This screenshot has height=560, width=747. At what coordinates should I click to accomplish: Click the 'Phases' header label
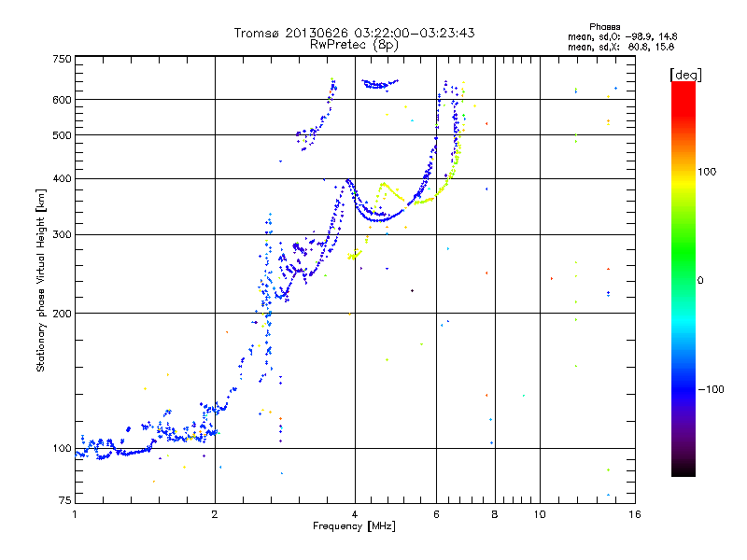(x=604, y=27)
